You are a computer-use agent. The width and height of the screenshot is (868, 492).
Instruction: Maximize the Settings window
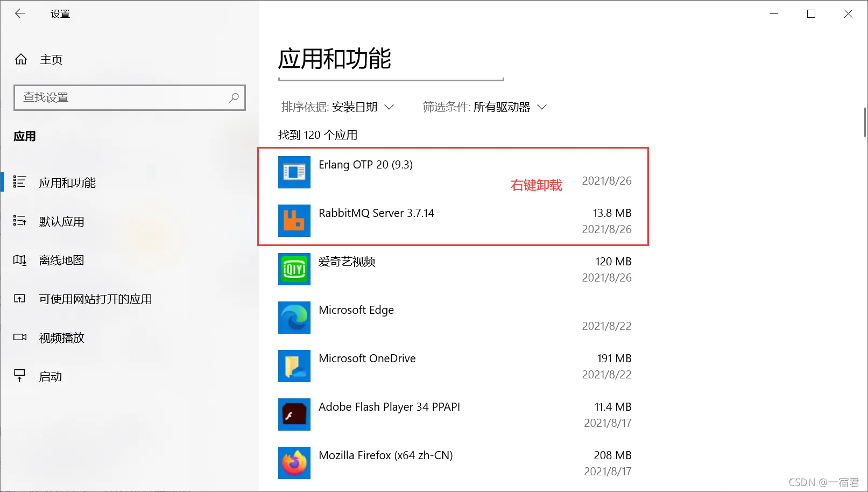(x=811, y=14)
